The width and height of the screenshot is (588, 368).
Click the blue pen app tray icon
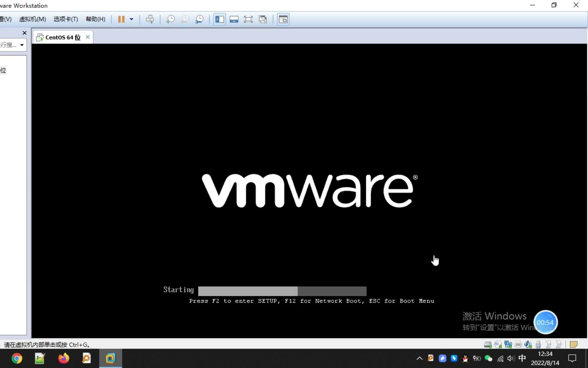point(442,358)
